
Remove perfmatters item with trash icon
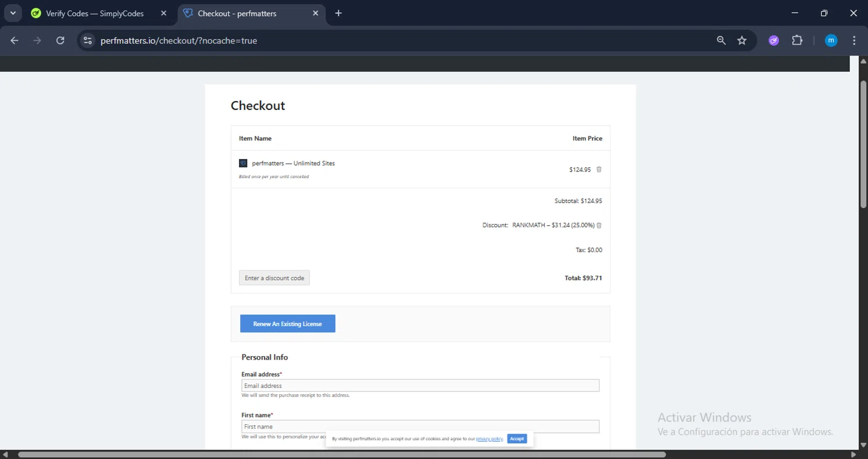[x=599, y=169]
